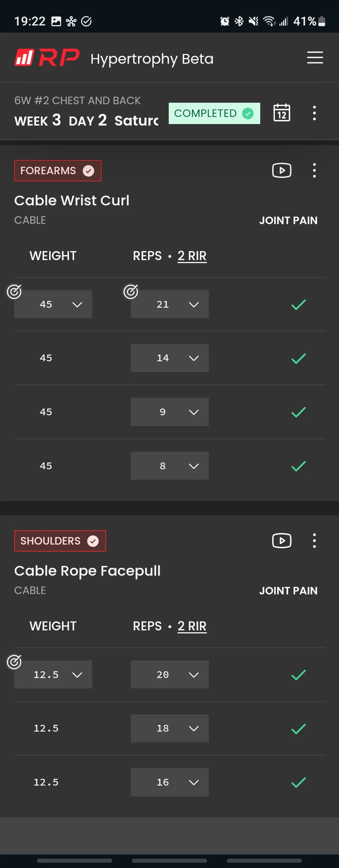The width and height of the screenshot is (339, 868).
Task: Toggle checkmark for the 8 reps set
Action: point(298,466)
